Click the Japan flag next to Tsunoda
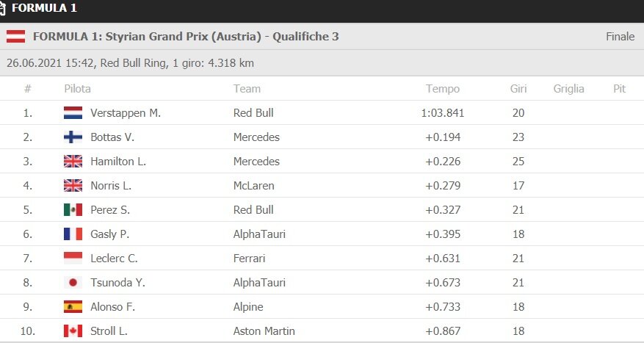Screen dimensions: 644x343 pyautogui.click(x=73, y=283)
